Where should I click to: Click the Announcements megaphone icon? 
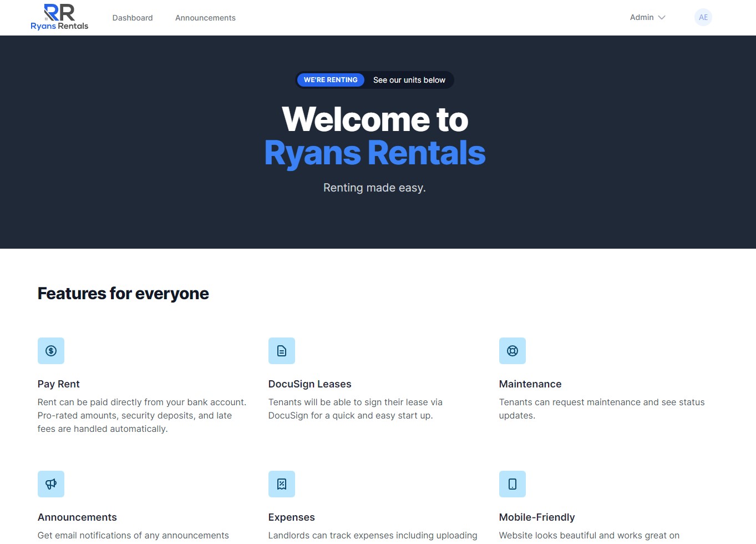tap(51, 484)
